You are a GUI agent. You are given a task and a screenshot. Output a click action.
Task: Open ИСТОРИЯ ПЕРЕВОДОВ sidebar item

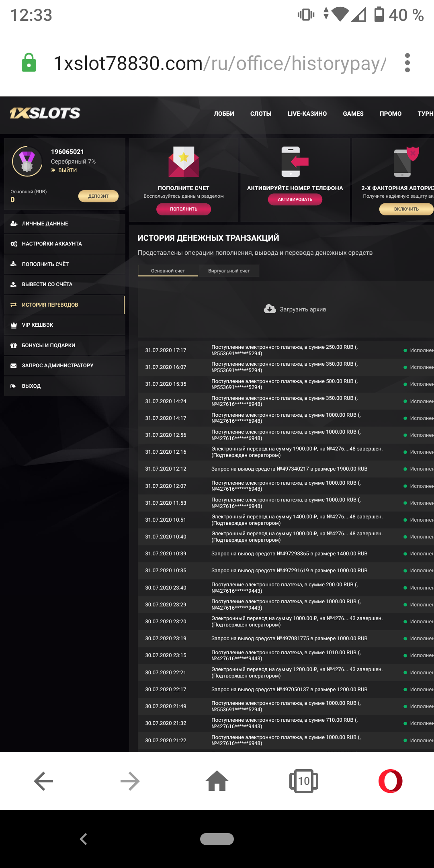click(x=64, y=305)
